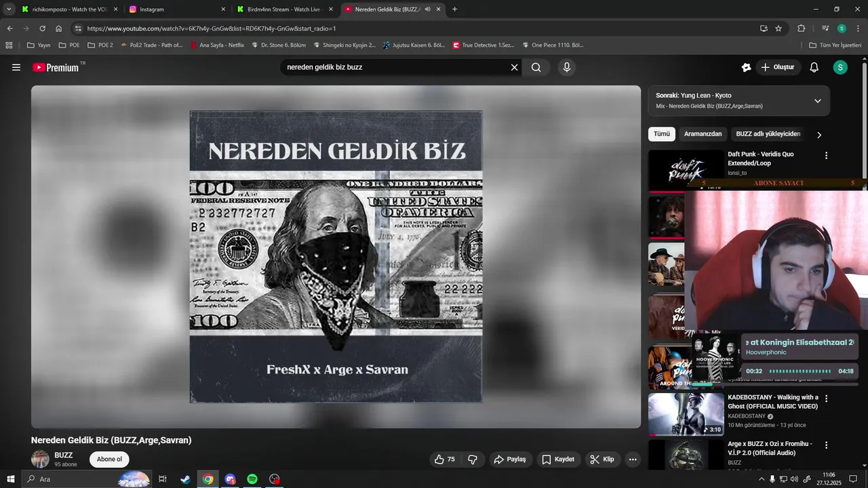The image size is (868, 488).
Task: Click the Oluştur create button
Action: [778, 67]
